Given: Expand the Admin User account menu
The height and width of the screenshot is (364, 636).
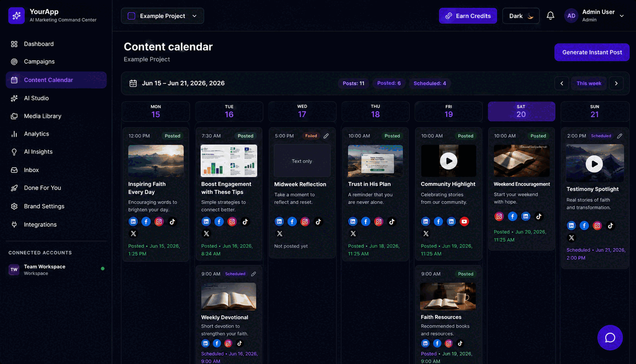Looking at the screenshot, I should (595, 16).
